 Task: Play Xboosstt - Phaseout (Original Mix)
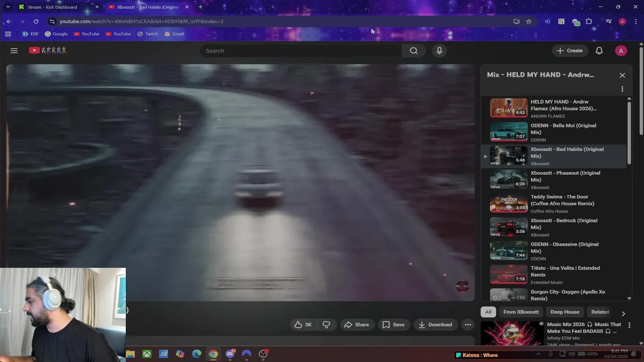coord(553,179)
